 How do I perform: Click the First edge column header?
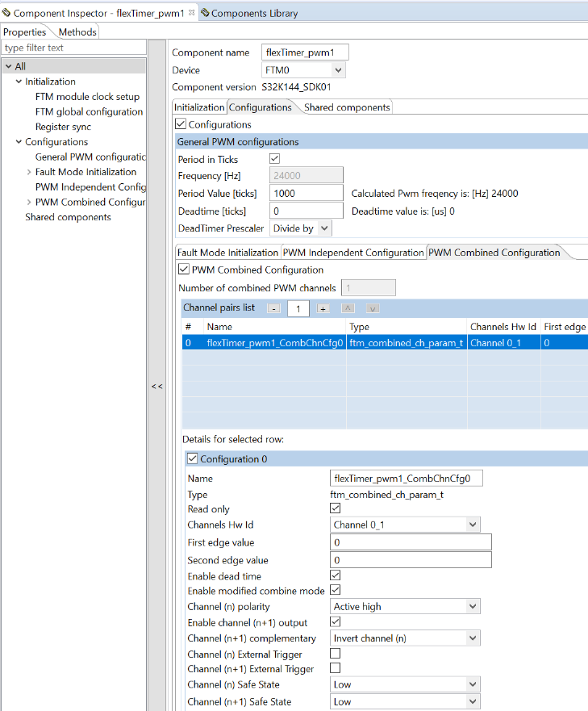[565, 327]
